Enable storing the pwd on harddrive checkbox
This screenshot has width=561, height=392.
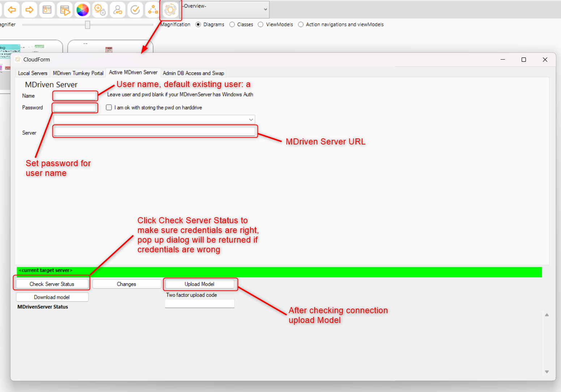point(109,108)
